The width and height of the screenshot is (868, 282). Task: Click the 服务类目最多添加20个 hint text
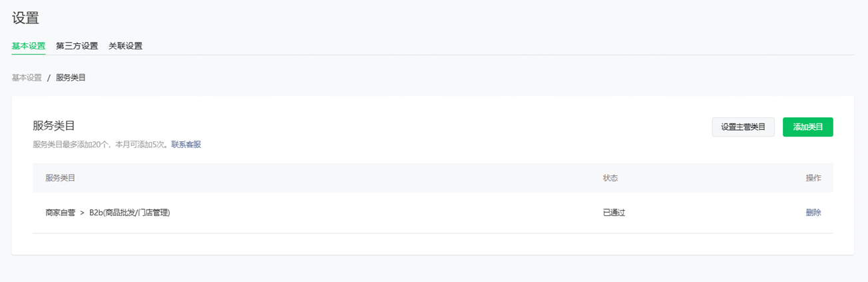click(x=71, y=144)
